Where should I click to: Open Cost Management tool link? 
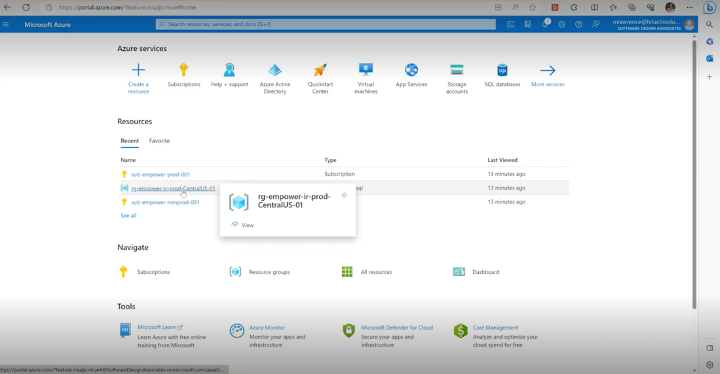click(x=495, y=328)
